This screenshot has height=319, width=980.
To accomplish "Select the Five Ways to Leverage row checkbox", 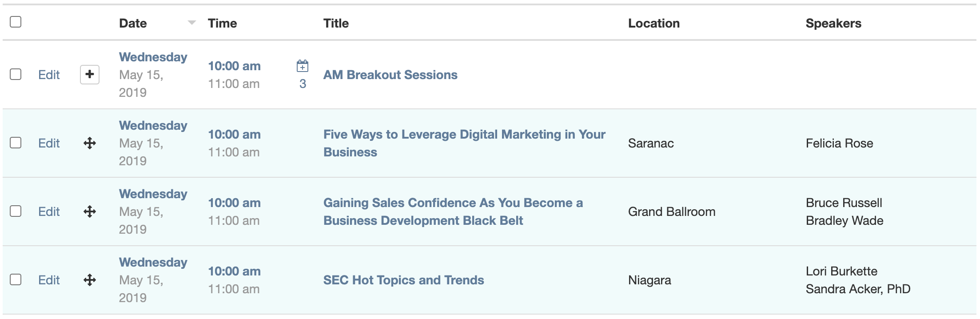I will (16, 143).
